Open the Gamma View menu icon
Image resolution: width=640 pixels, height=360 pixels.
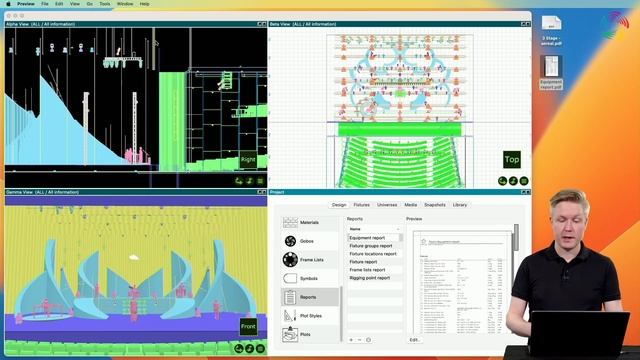(x=260, y=349)
